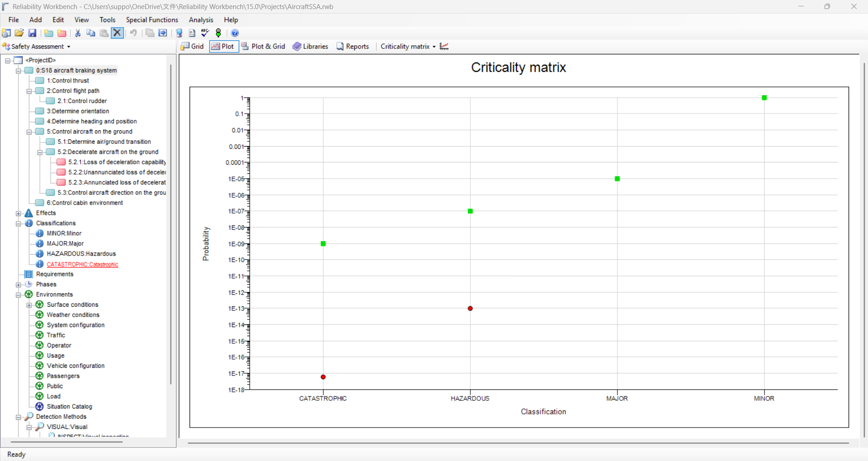The image size is (868, 461).
Task: Expand the Effects tree node
Action: (x=19, y=213)
